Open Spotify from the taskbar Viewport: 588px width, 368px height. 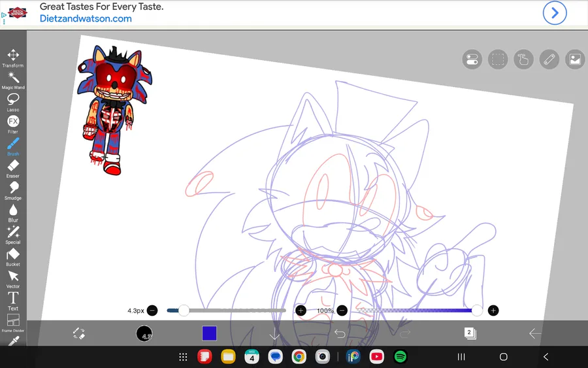tap(400, 357)
